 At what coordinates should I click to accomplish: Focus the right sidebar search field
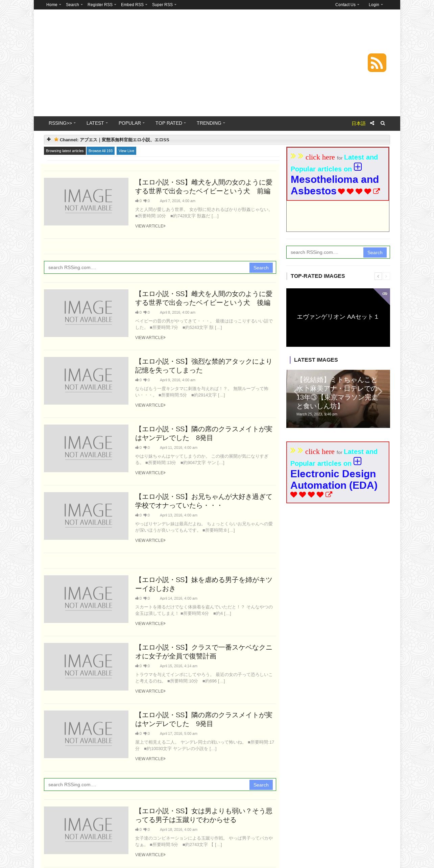325,252
